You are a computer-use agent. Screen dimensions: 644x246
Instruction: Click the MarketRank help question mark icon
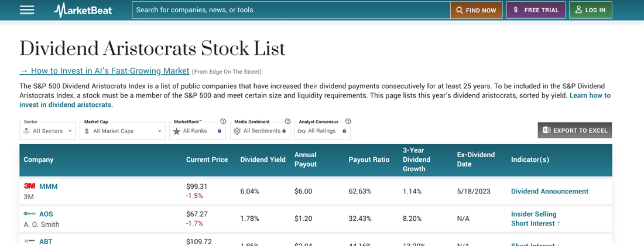pyautogui.click(x=223, y=122)
